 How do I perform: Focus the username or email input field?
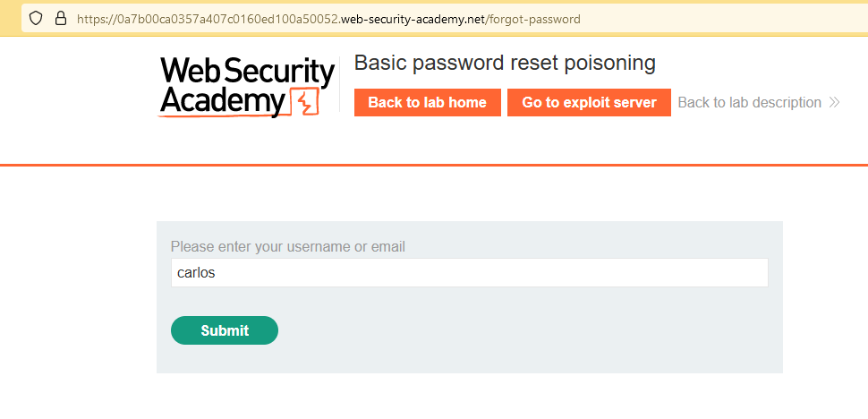click(469, 273)
